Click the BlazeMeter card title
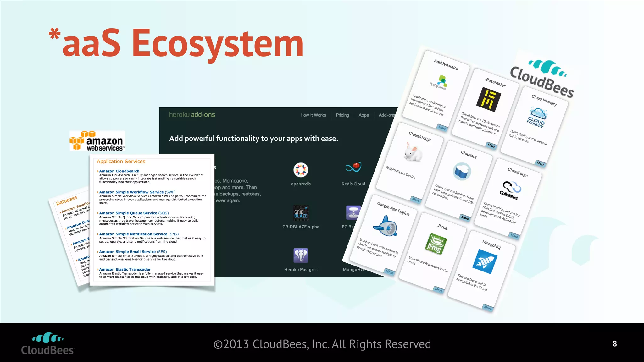644x362 pixels. pos(495,82)
